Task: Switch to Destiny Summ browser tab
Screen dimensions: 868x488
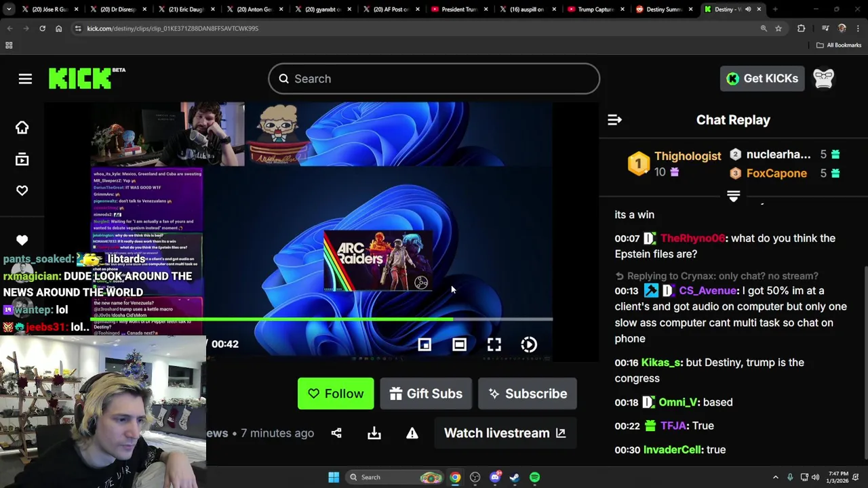Action: point(664,9)
